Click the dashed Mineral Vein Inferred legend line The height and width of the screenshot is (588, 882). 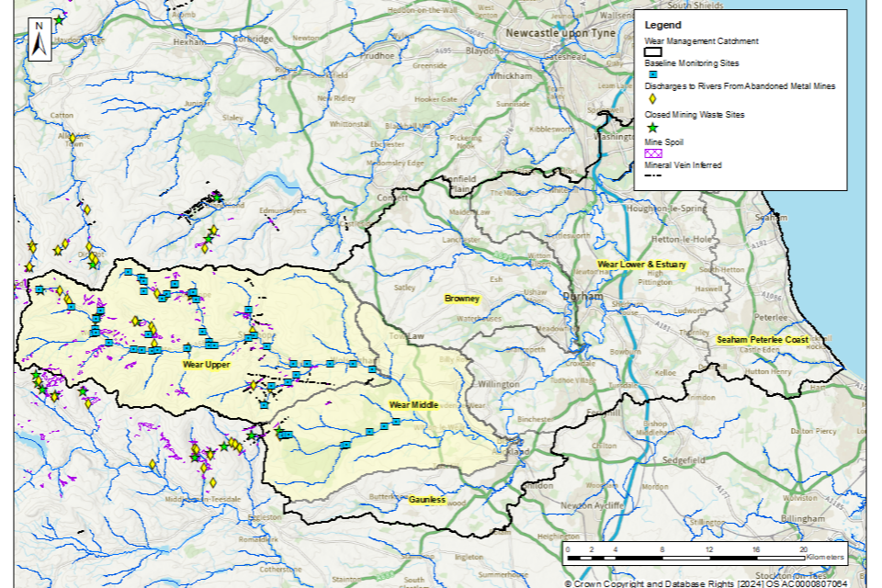pos(653,175)
